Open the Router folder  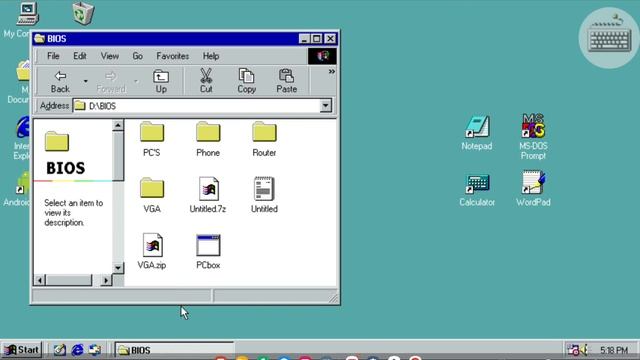pos(264,139)
